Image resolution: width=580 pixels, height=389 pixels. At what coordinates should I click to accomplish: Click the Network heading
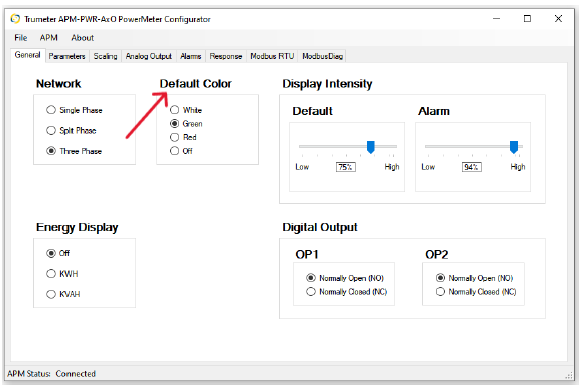58,84
